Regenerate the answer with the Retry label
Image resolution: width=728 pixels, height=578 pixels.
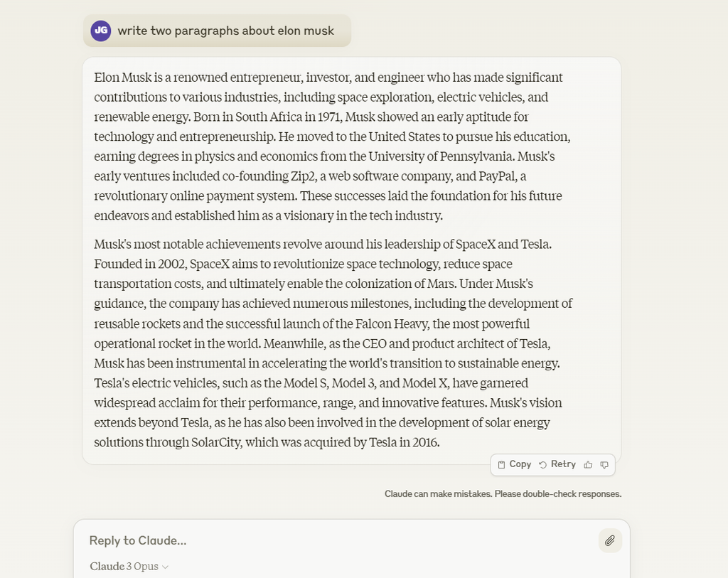[x=563, y=464]
